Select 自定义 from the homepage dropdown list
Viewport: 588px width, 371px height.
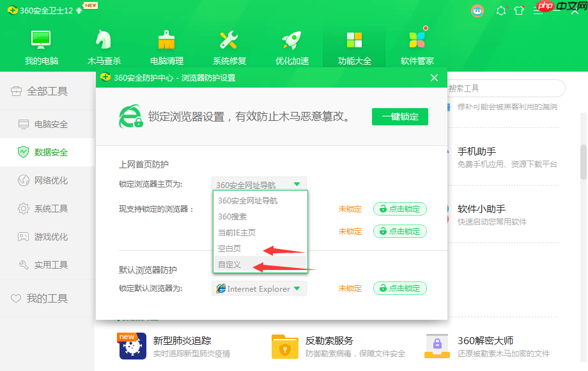pyautogui.click(x=230, y=264)
